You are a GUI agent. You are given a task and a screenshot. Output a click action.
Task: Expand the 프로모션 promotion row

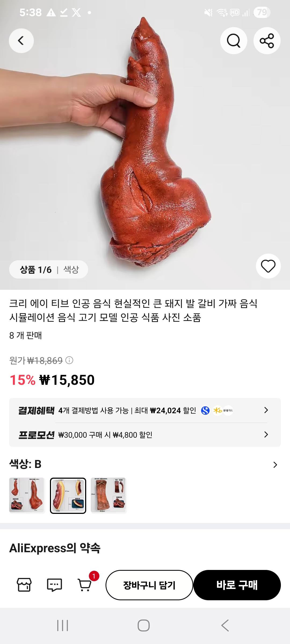pos(266,434)
